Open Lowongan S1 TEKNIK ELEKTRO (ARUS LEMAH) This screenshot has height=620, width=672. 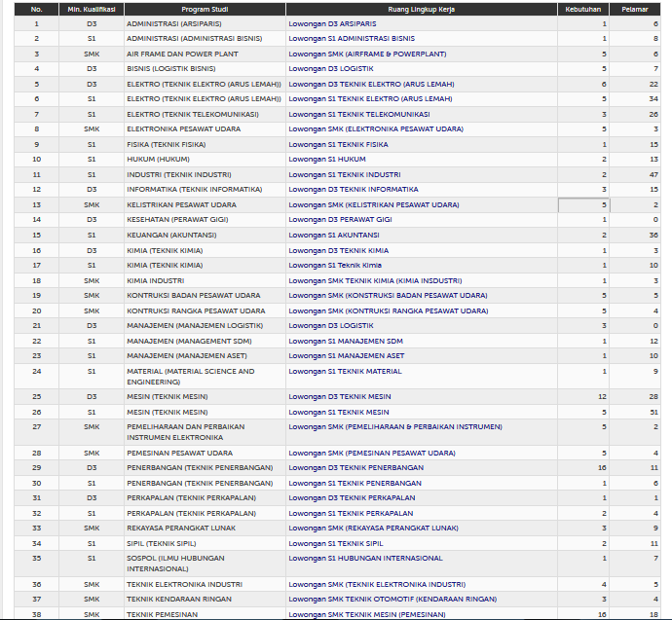[x=370, y=99]
